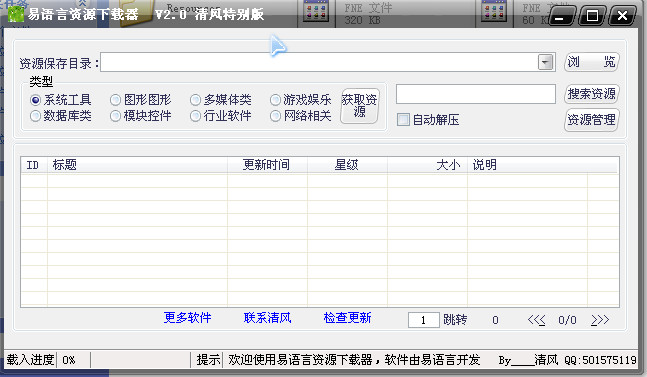Maximize the downloader window

[x=592, y=16]
